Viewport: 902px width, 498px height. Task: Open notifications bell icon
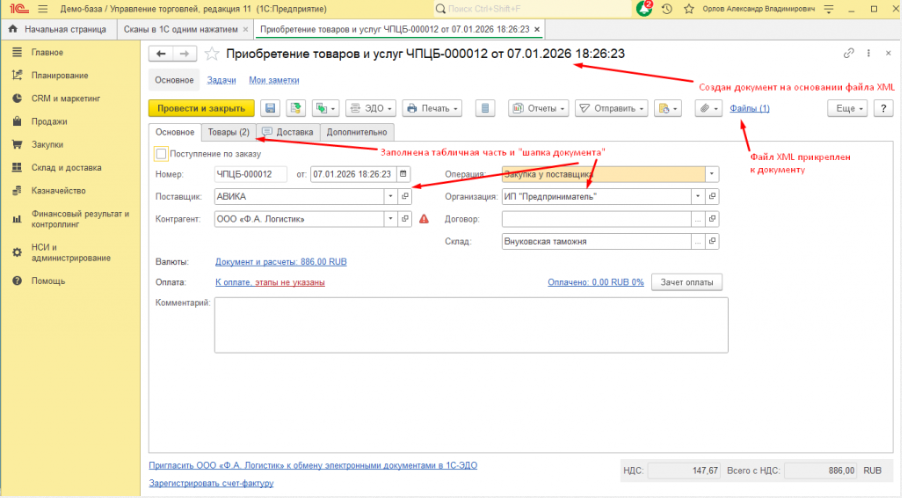(644, 9)
